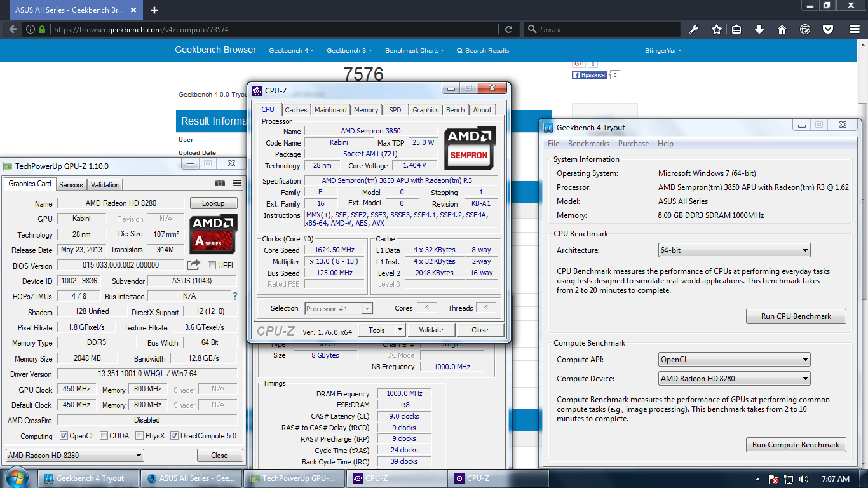Image resolution: width=868 pixels, height=488 pixels.
Task: Open the Bench tab in CPU-Z
Action: click(x=455, y=110)
